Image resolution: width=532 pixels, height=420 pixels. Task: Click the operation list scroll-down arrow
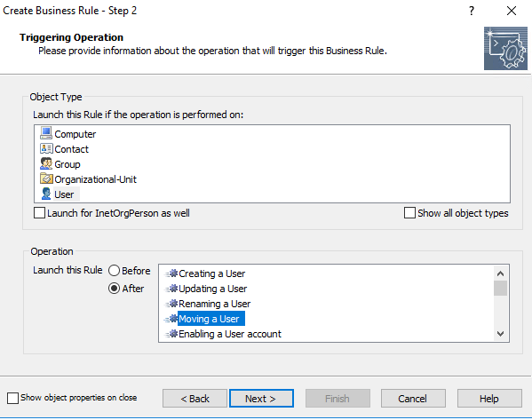[500, 334]
